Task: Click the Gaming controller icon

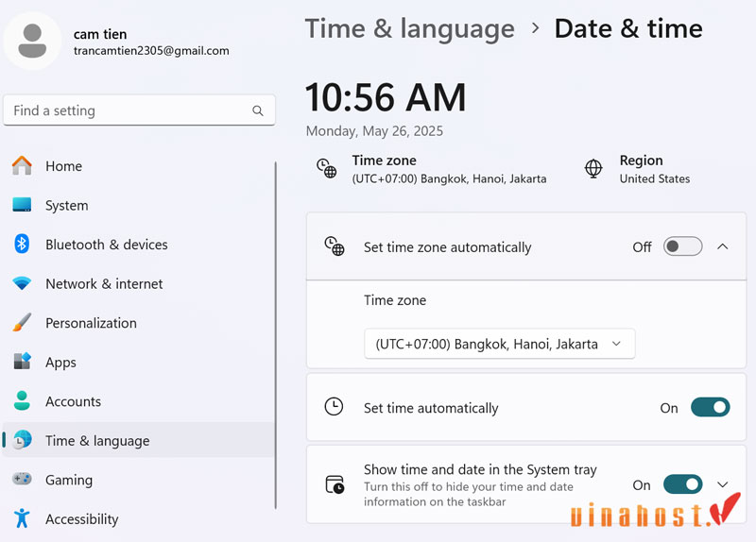Action: pos(22,479)
